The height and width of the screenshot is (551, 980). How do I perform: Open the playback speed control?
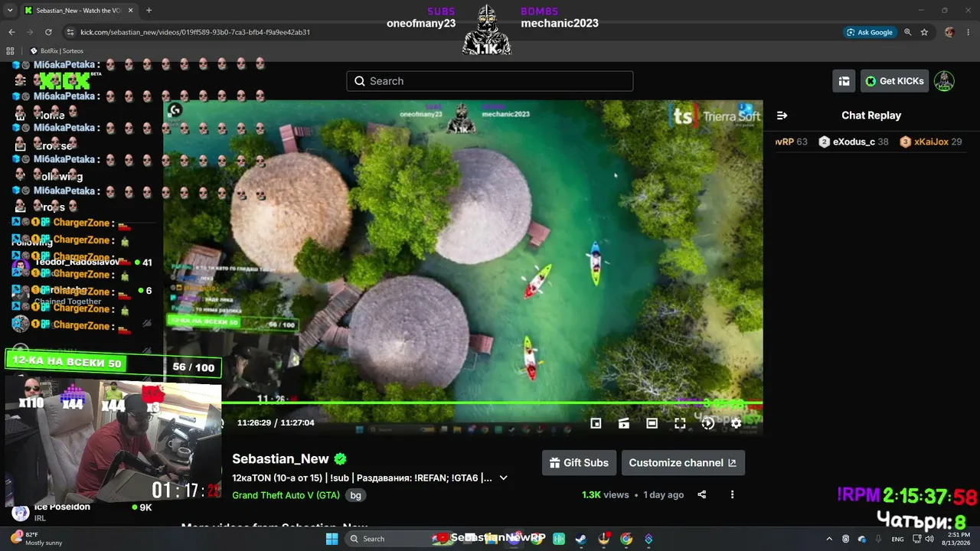[708, 423]
